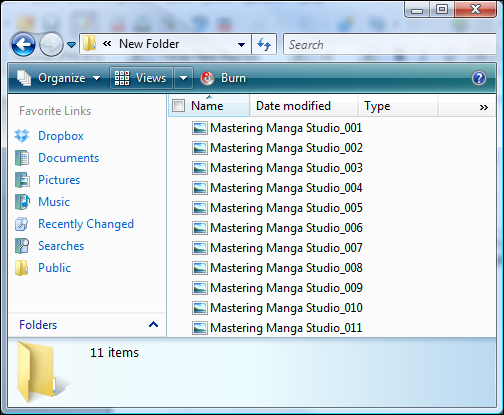The width and height of the screenshot is (504, 415).
Task: Click the 11 items status text
Action: pos(114,352)
